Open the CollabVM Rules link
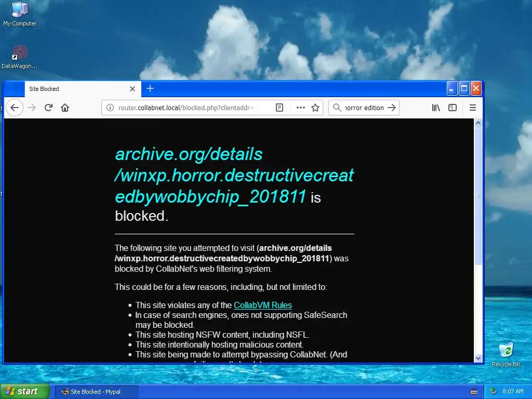This screenshot has width=532, height=399. point(262,305)
